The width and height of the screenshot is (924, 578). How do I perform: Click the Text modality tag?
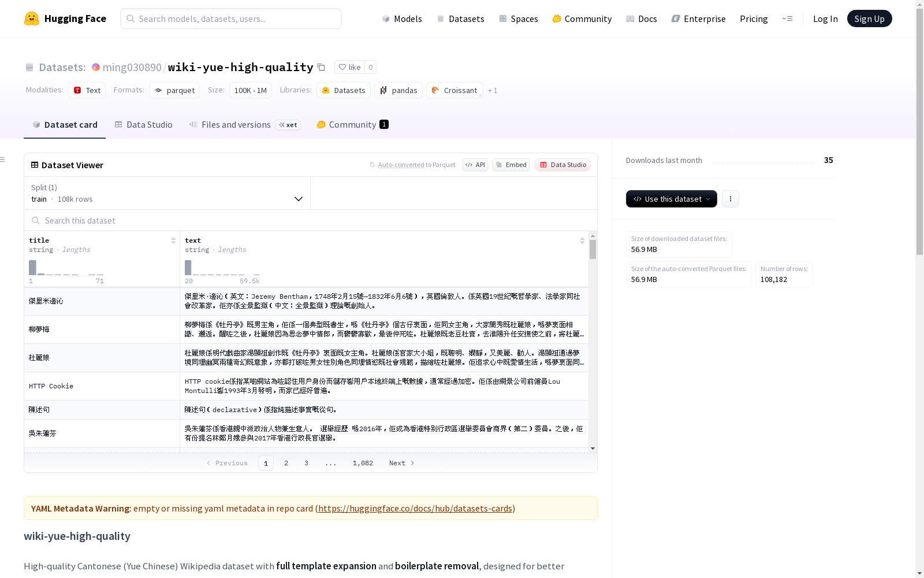[x=87, y=90]
